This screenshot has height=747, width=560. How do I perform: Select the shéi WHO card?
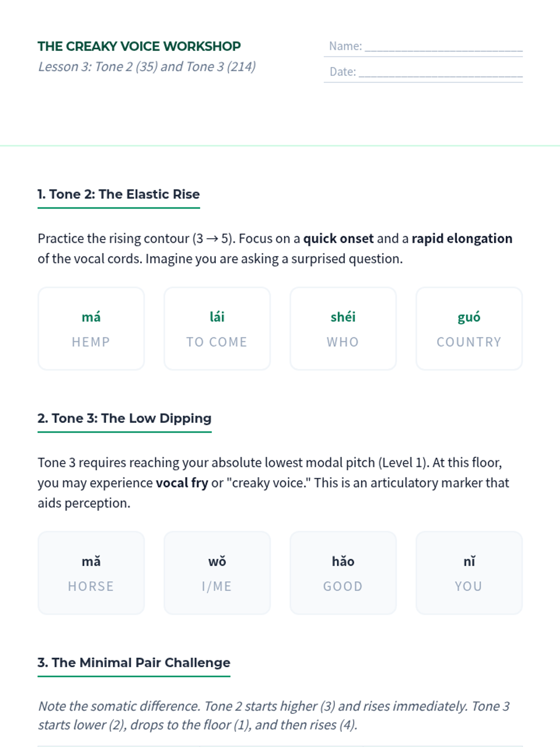coord(343,329)
